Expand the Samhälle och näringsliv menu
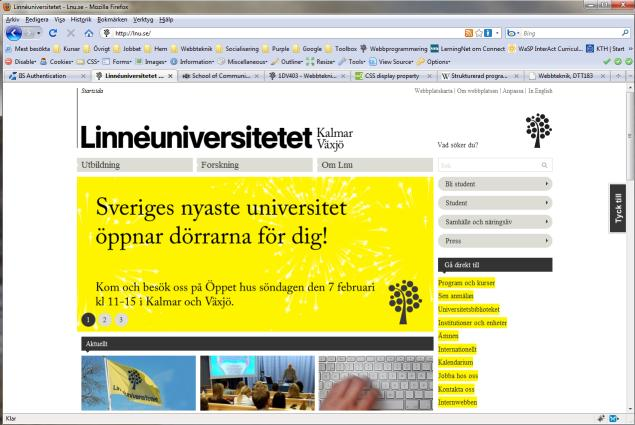 (x=495, y=222)
